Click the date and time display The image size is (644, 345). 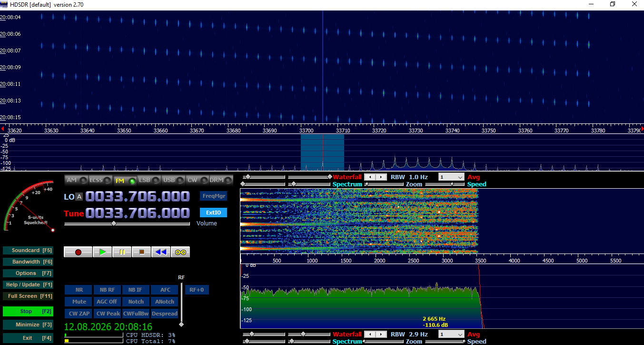coord(108,327)
